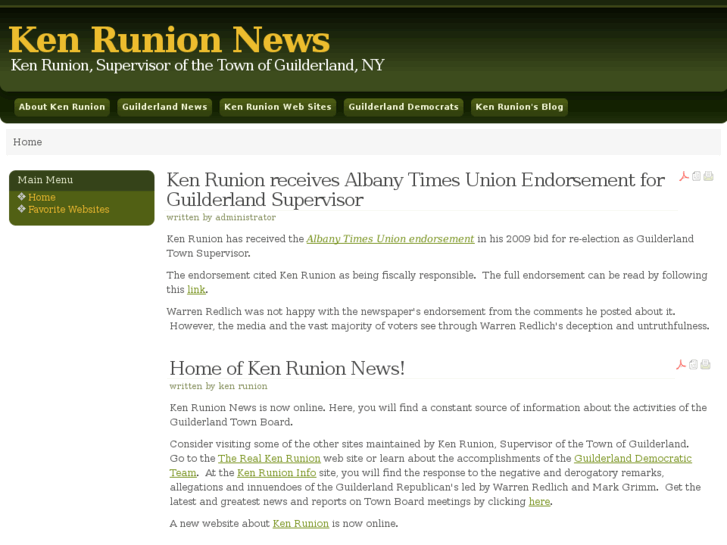Click the 'link' hyperlink to full endorsement

point(196,290)
